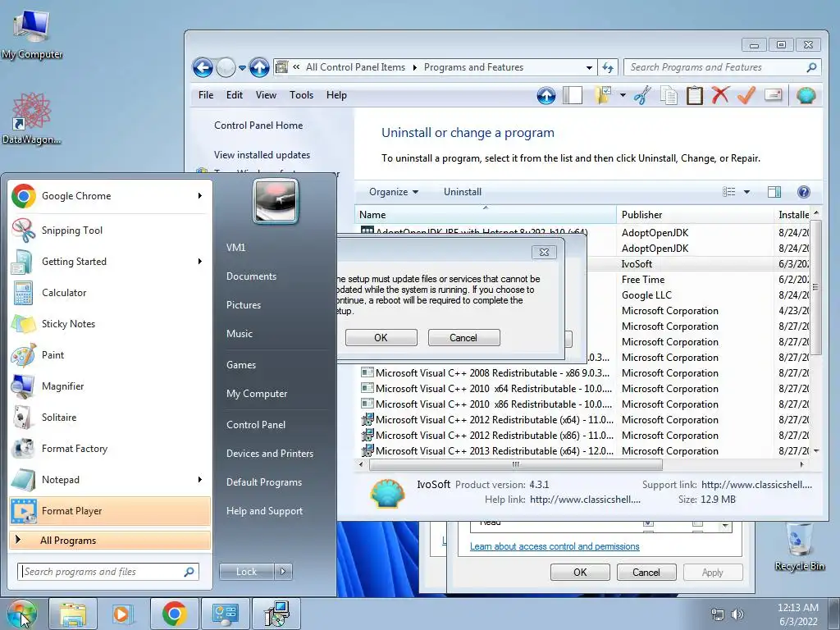
Task: Expand All Programs in Start menu
Action: pyautogui.click(x=110, y=540)
